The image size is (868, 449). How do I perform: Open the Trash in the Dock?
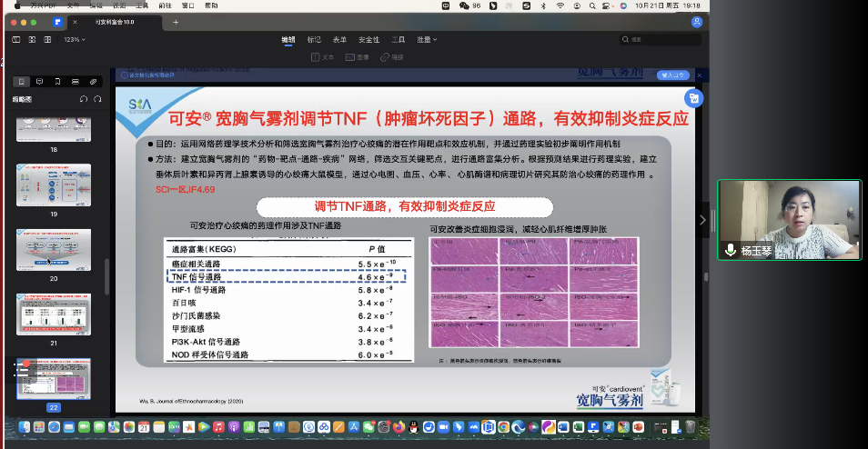691,427
